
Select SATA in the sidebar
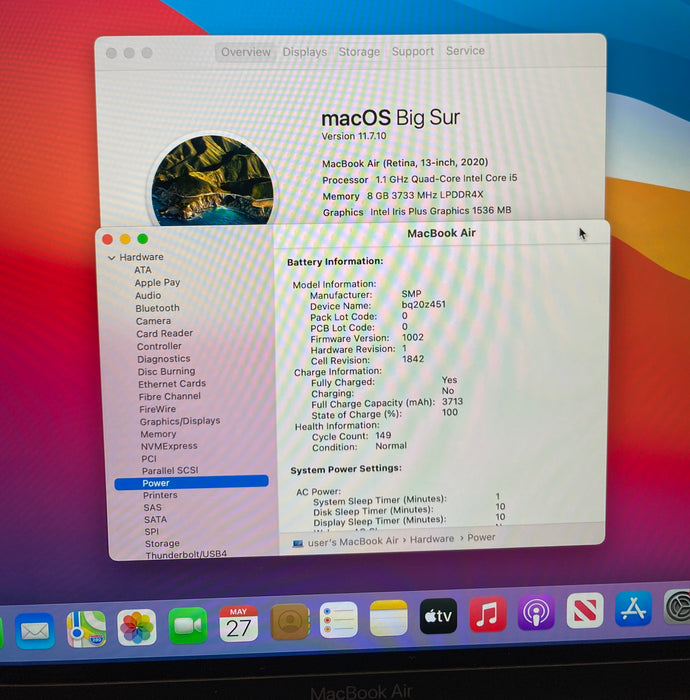pos(155,520)
